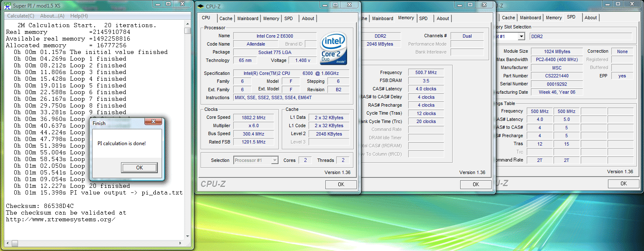This screenshot has width=644, height=251.
Task: Click the Module Size value 1024 MBytes
Action: click(557, 51)
